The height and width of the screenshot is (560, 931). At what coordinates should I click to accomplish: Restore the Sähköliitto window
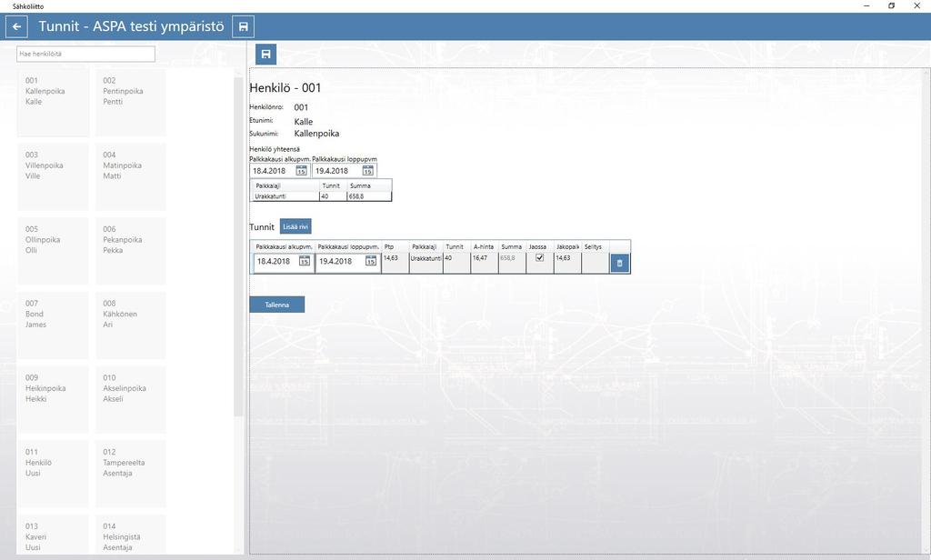point(891,6)
